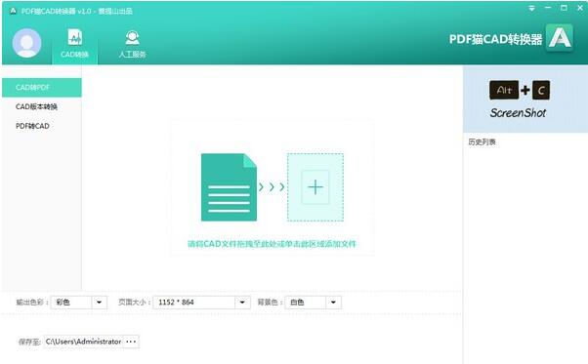Open the 人工服务 tab

(x=133, y=44)
